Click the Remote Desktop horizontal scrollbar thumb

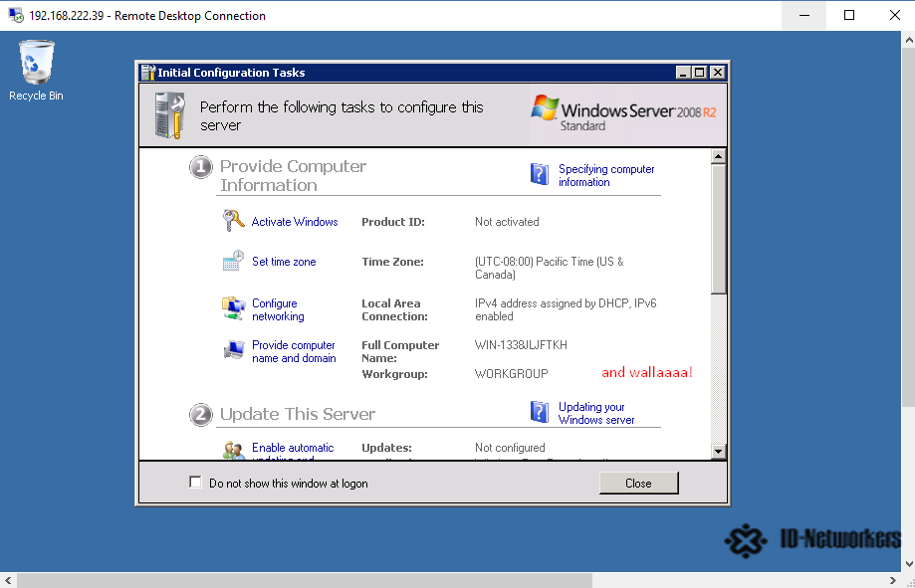point(305,580)
